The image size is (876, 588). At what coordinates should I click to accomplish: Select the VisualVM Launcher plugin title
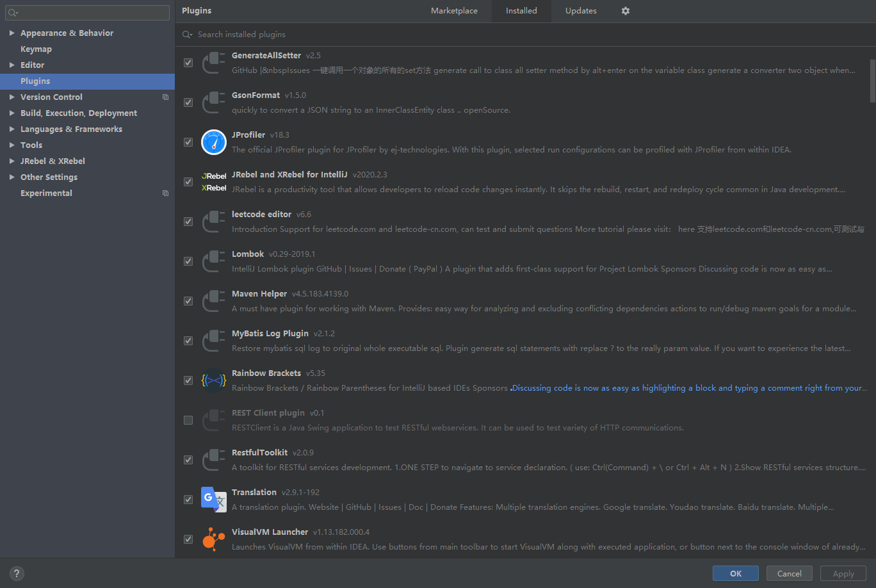[270, 532]
